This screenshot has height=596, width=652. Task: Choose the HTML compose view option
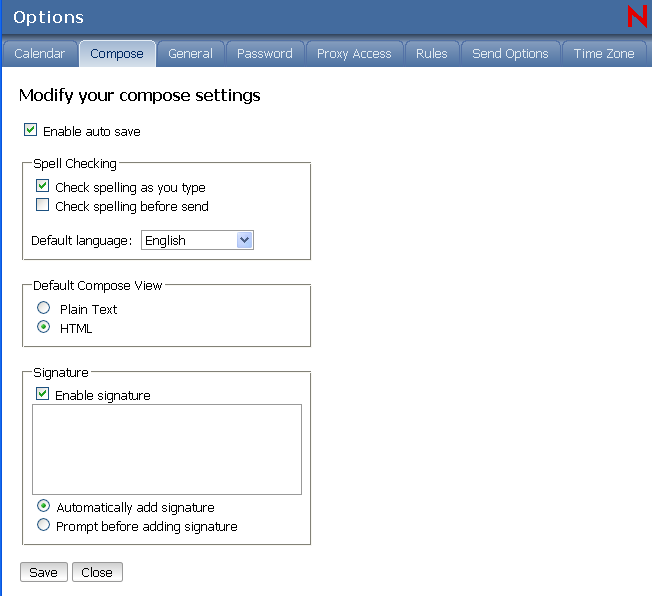click(x=44, y=327)
